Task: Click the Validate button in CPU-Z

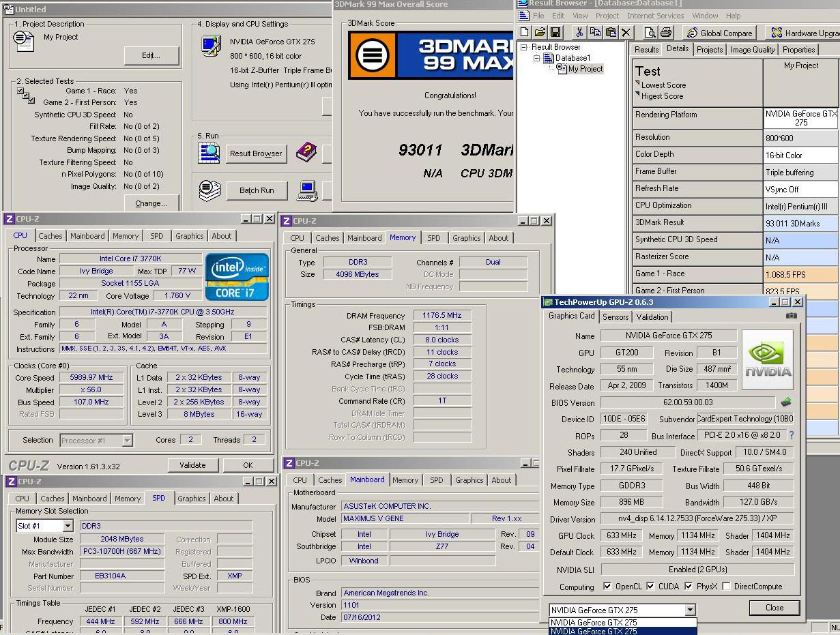Action: coord(192,465)
